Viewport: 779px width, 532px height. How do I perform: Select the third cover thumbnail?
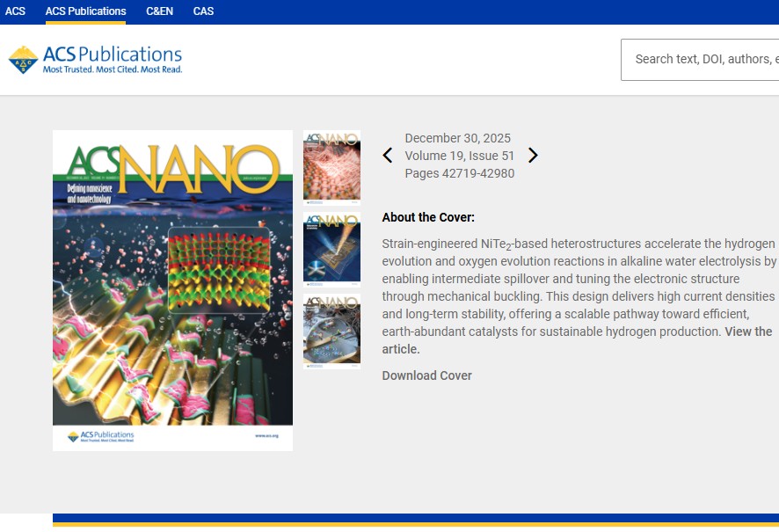click(331, 331)
